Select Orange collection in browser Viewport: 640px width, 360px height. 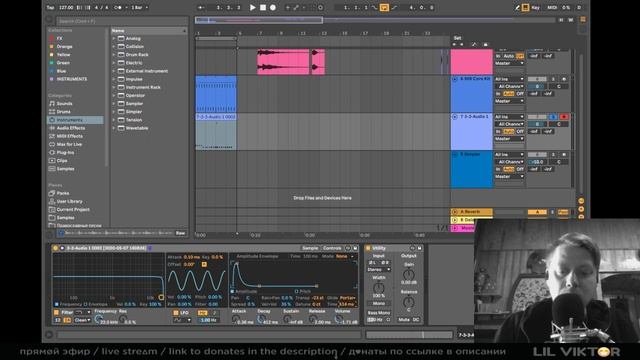click(x=64, y=47)
